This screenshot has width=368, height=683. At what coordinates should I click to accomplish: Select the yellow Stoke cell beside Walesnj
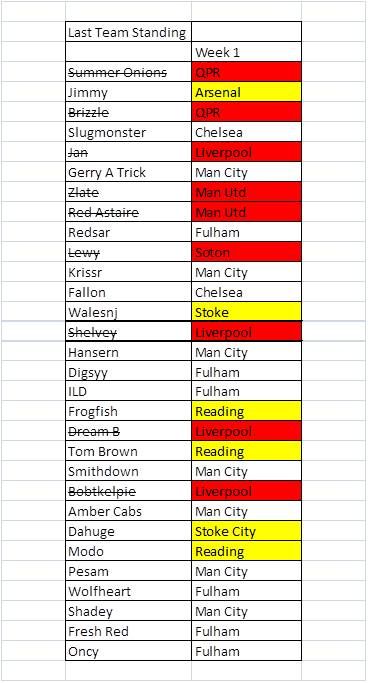click(x=246, y=312)
